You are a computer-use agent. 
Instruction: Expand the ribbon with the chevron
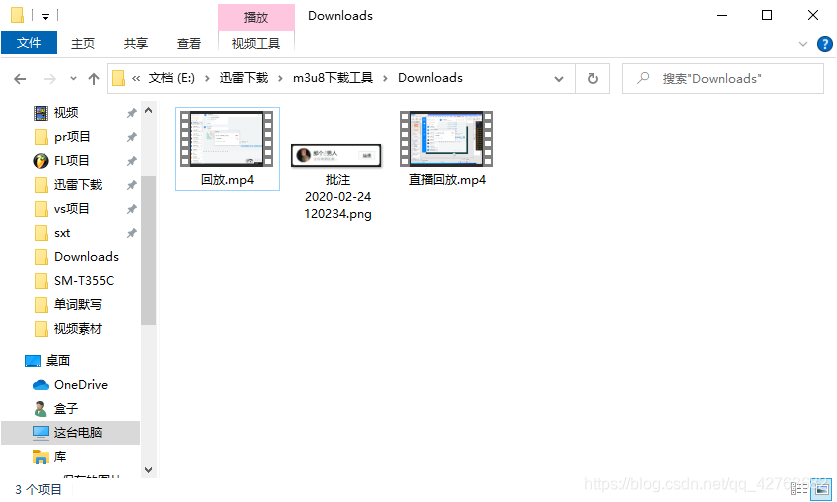click(x=802, y=44)
